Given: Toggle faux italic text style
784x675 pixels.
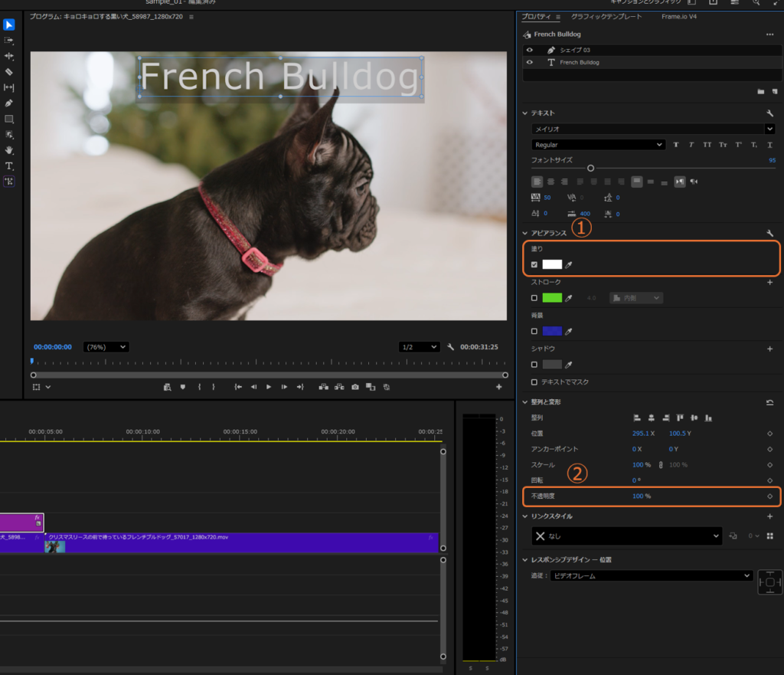Looking at the screenshot, I should tap(691, 145).
